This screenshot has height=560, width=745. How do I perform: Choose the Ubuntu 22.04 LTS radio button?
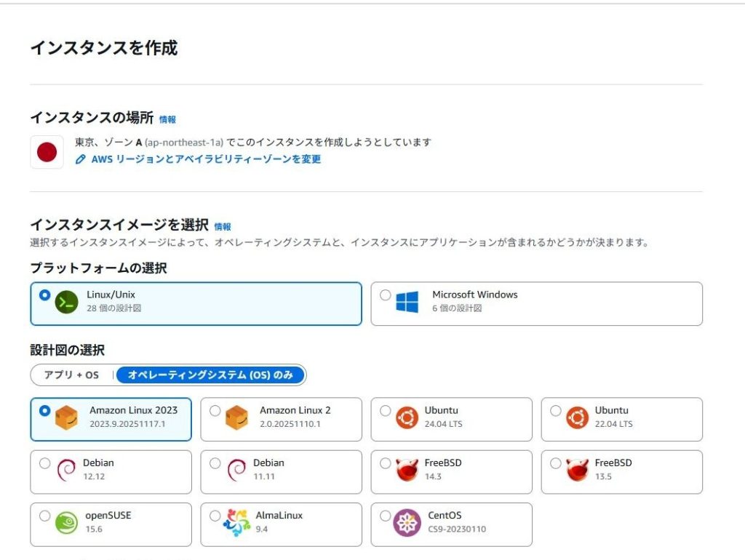pos(556,411)
